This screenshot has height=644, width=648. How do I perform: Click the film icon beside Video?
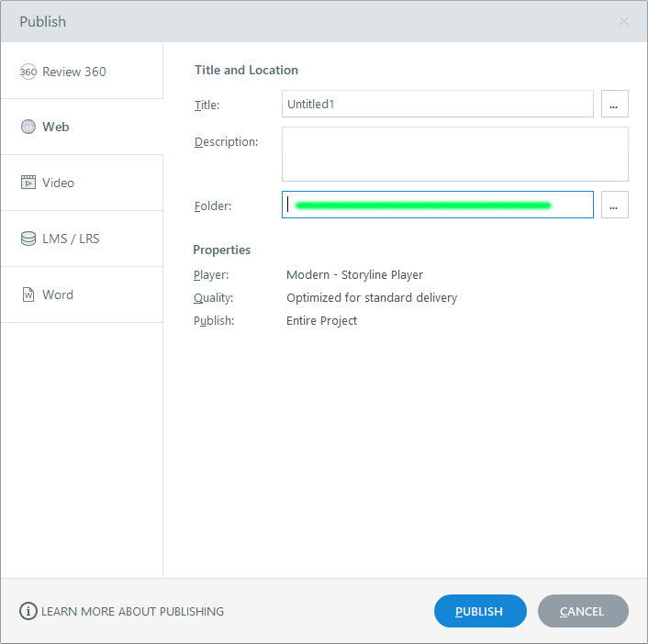[x=28, y=183]
